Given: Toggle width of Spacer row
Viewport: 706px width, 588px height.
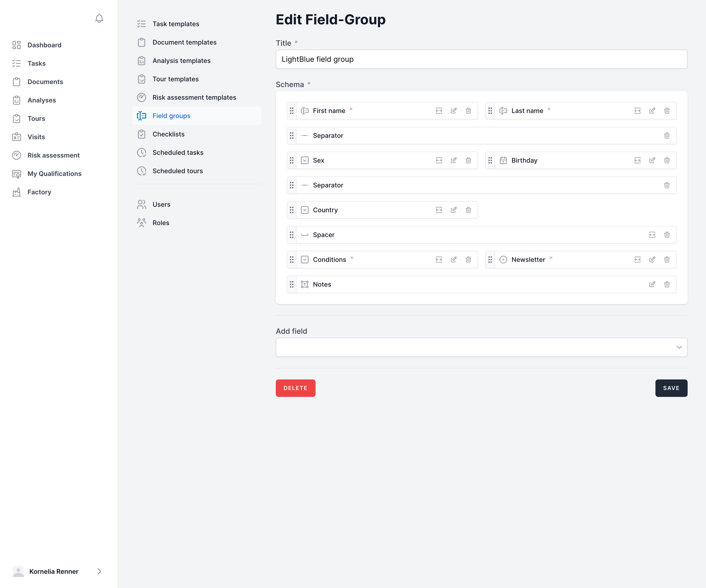Looking at the screenshot, I should (x=652, y=235).
